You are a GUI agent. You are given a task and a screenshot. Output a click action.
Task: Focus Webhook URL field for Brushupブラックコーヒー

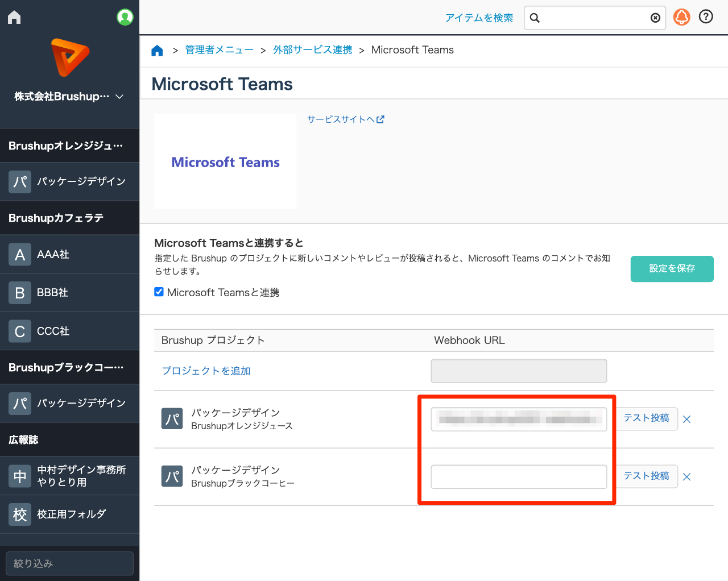pos(519,477)
